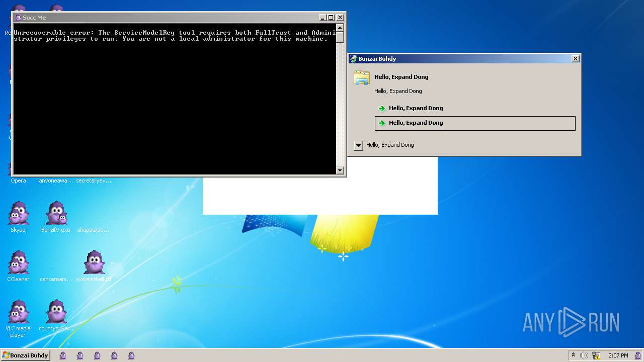Click the Unrecoverable error message text

pos(174,36)
